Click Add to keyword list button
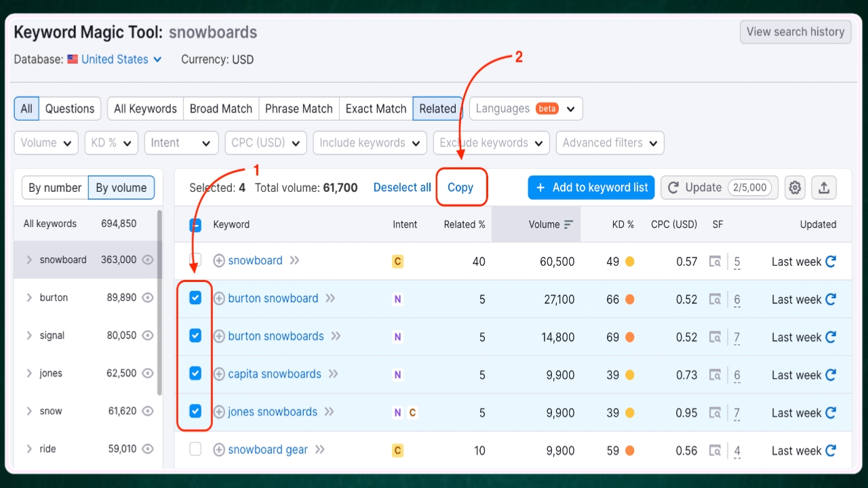868x488 pixels. (x=591, y=188)
